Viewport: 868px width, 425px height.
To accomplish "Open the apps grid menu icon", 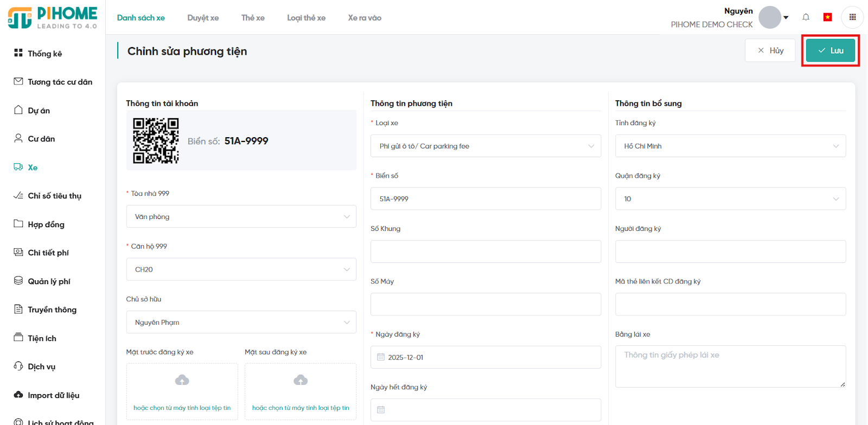I will pos(852,17).
